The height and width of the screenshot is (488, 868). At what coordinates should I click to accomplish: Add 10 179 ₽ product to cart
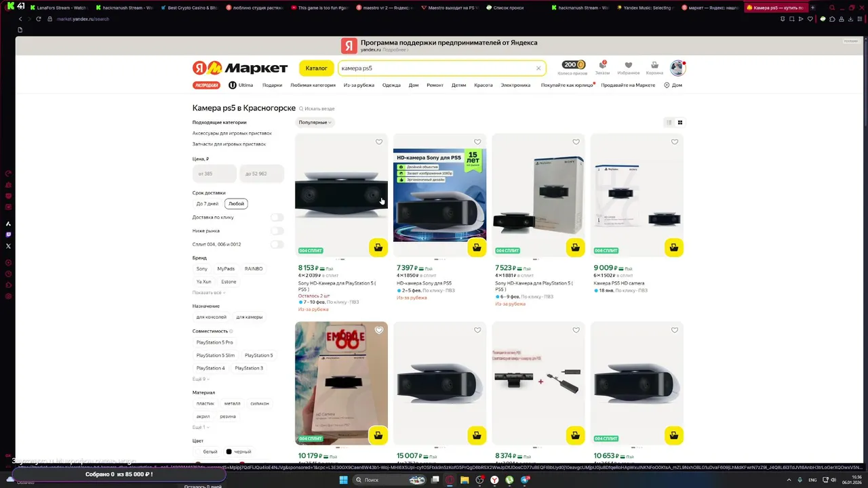pyautogui.click(x=378, y=435)
